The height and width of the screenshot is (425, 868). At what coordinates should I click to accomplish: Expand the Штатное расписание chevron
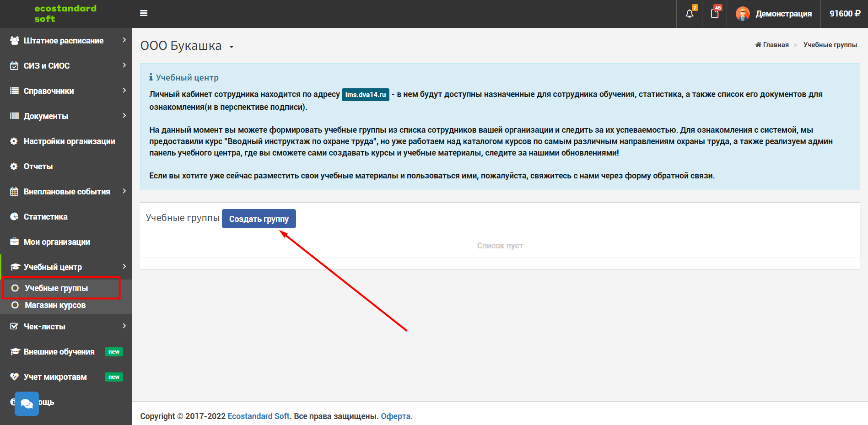124,40
